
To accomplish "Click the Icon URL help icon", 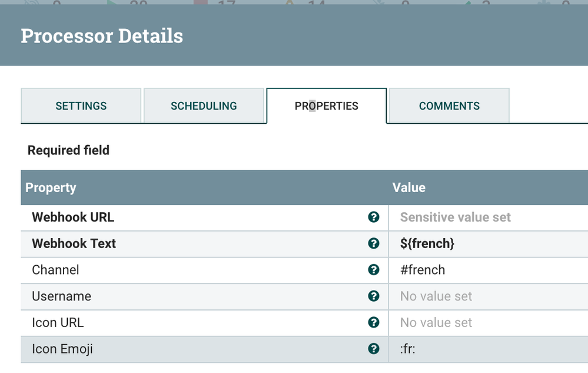I will coord(374,322).
